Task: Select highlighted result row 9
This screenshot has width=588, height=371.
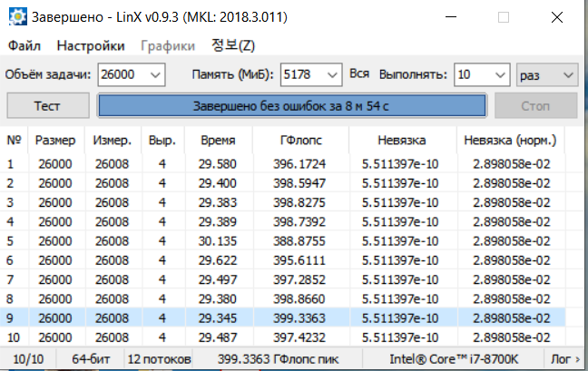Action: pyautogui.click(x=282, y=318)
